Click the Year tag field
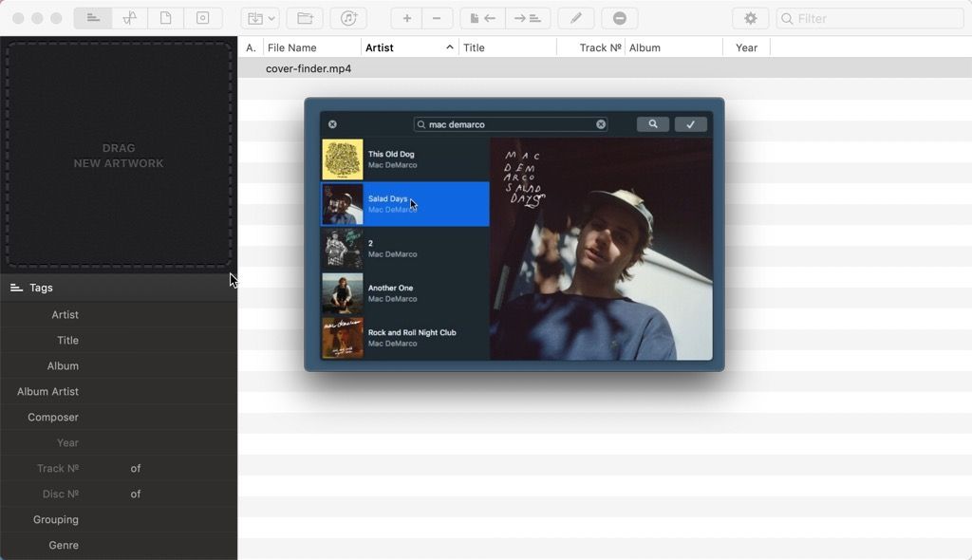The height and width of the screenshot is (560, 972). click(159, 443)
